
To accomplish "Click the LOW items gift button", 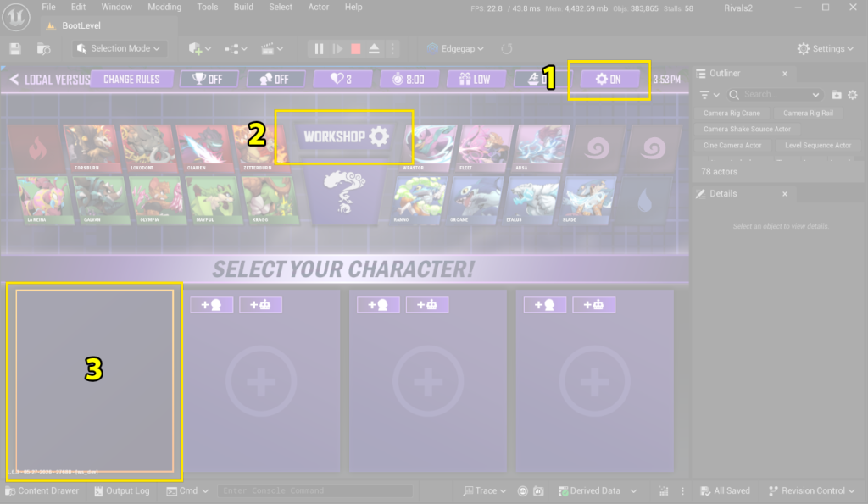I will 475,79.
